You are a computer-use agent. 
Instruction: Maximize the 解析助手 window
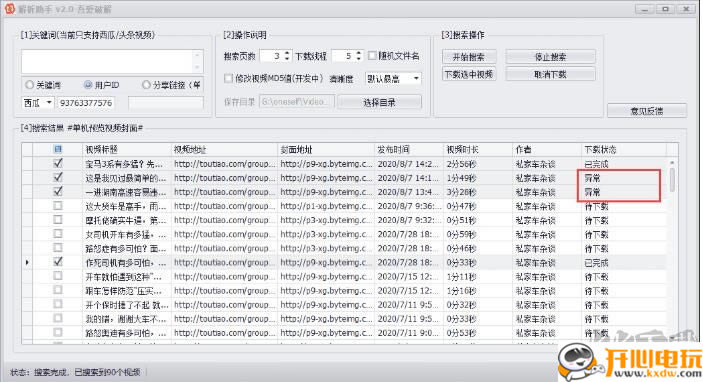tap(665, 9)
